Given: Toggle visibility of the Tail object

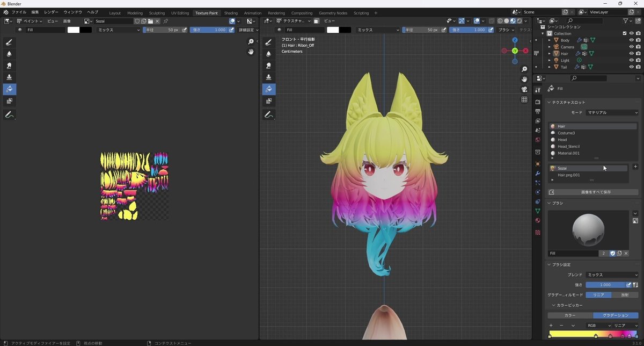Looking at the screenshot, I should pos(631,67).
